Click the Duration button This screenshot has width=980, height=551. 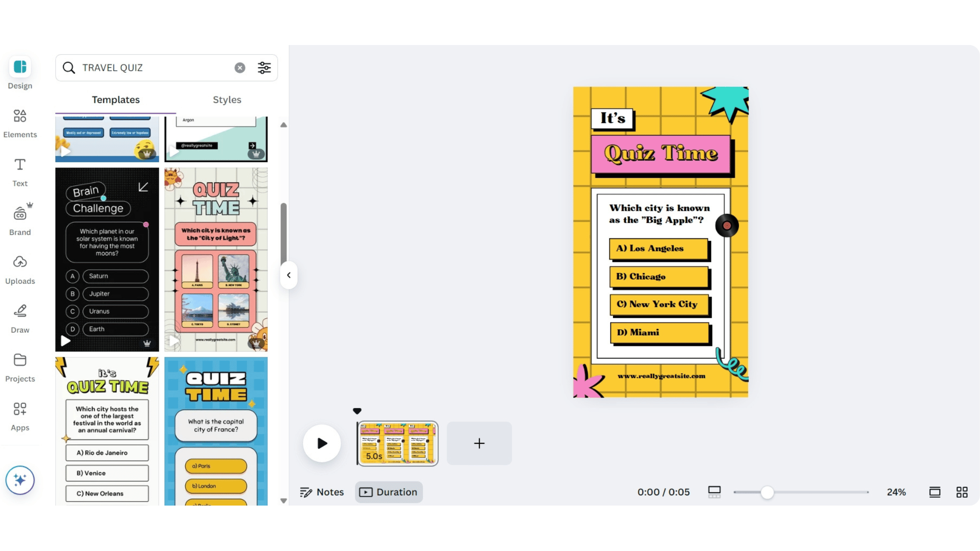pyautogui.click(x=389, y=492)
